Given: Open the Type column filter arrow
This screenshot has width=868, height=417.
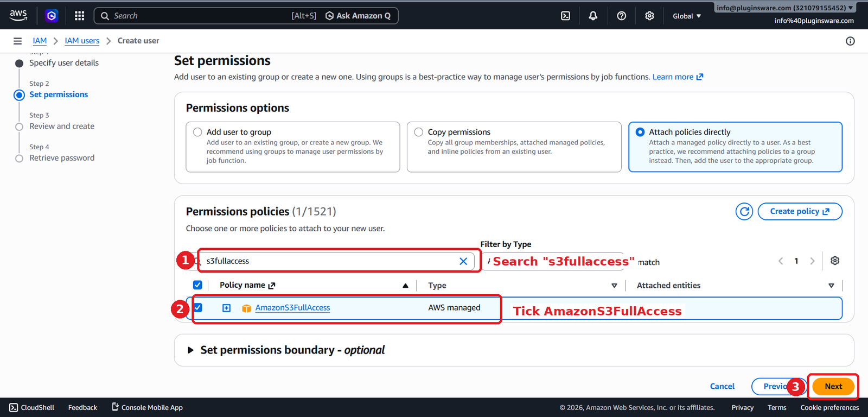Looking at the screenshot, I should tap(614, 286).
